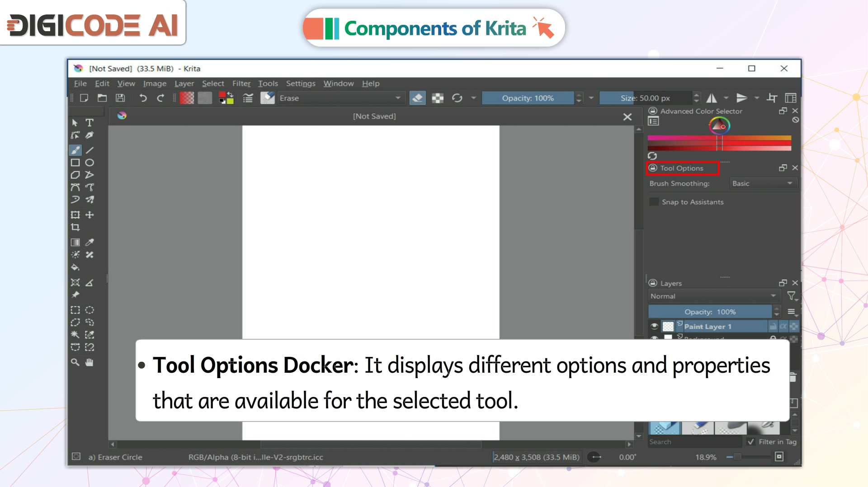Image resolution: width=868 pixels, height=487 pixels.
Task: Close the Advanced Color Selector docker
Action: 795,111
